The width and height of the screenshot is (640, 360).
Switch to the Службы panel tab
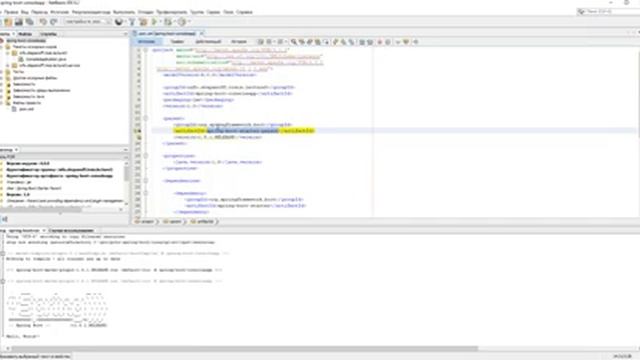tap(49, 34)
